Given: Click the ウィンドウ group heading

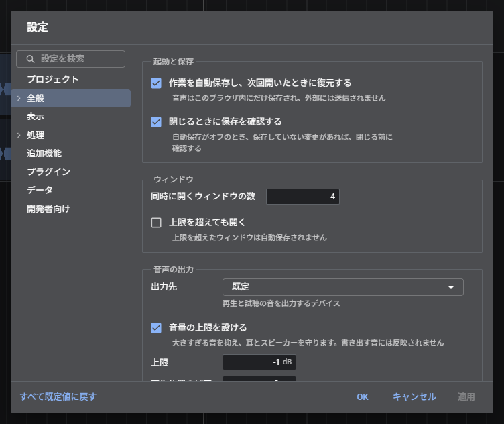Looking at the screenshot, I should coord(173,179).
